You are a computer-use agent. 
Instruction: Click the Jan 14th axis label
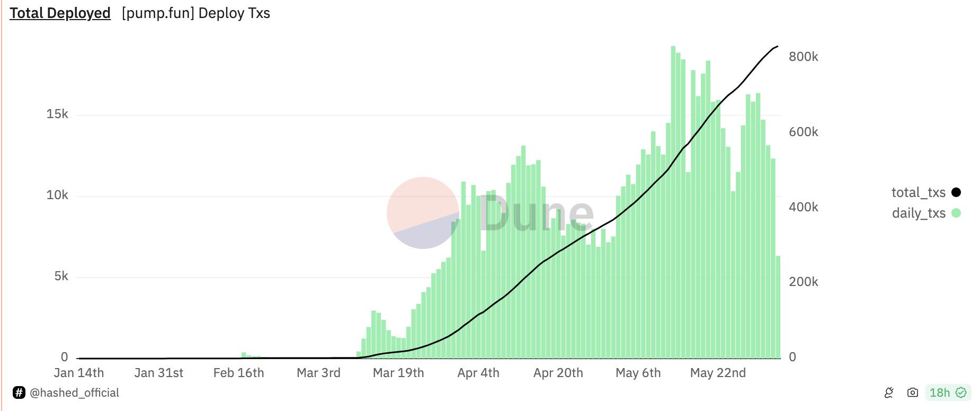coord(79,373)
